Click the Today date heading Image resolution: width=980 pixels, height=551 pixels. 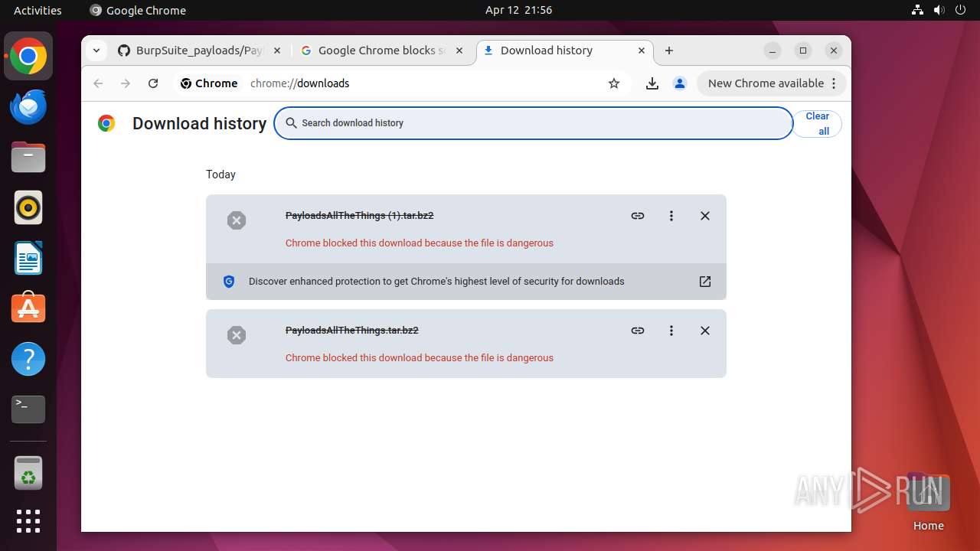tap(220, 174)
